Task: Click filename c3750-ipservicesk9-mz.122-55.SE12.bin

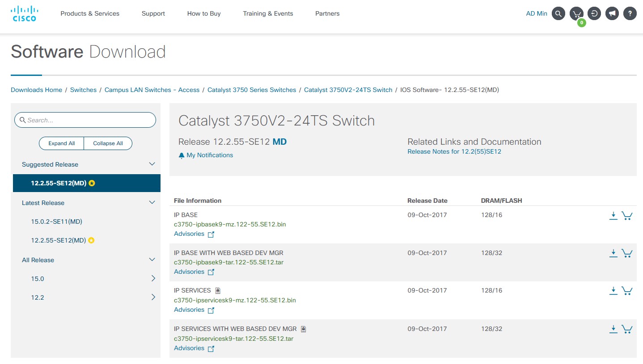Action: tap(235, 300)
